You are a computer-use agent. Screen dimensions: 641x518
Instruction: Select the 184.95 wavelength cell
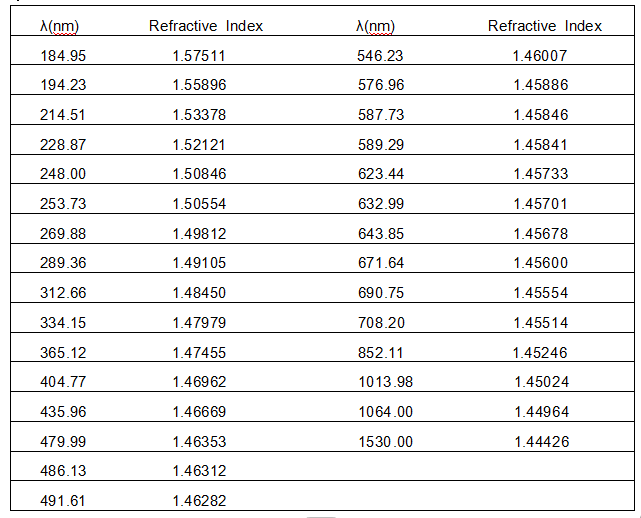(63, 56)
